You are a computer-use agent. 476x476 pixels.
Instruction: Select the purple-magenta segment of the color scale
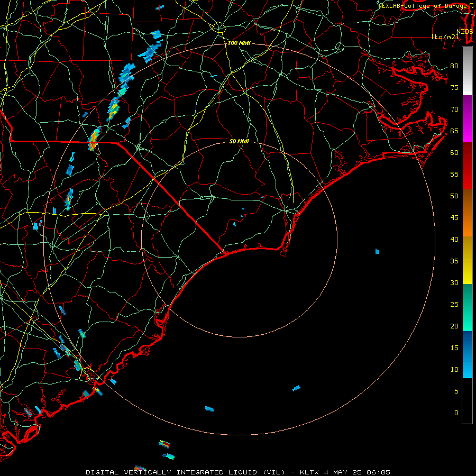(x=467, y=118)
